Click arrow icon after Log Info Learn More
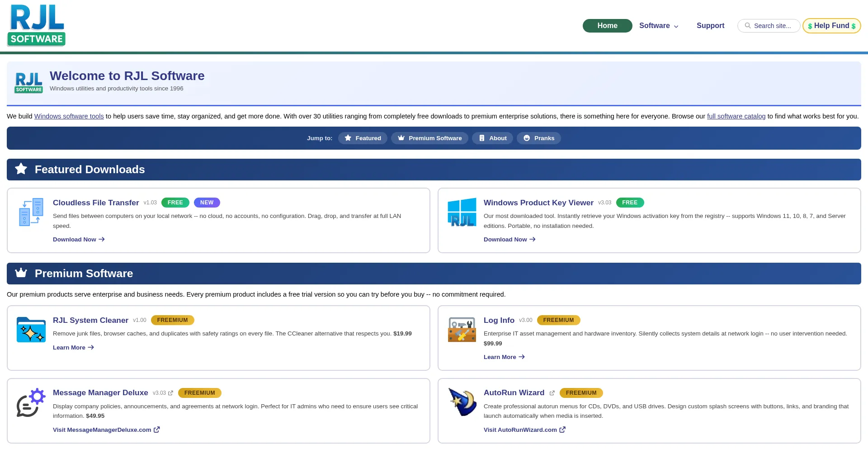 click(x=522, y=357)
